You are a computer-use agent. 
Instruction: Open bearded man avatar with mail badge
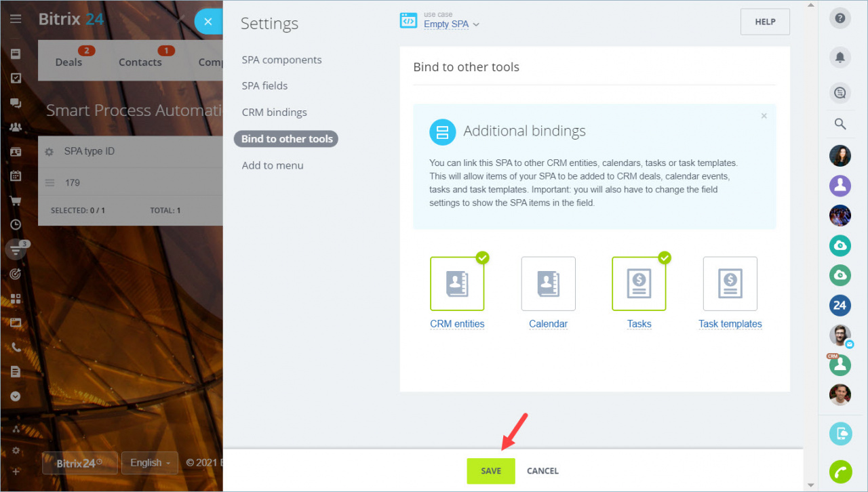(840, 335)
